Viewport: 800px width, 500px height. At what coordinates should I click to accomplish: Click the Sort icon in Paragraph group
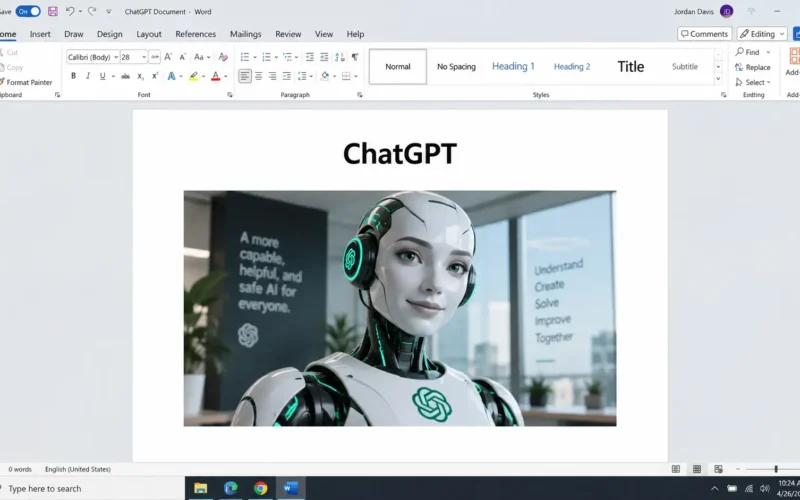340,57
